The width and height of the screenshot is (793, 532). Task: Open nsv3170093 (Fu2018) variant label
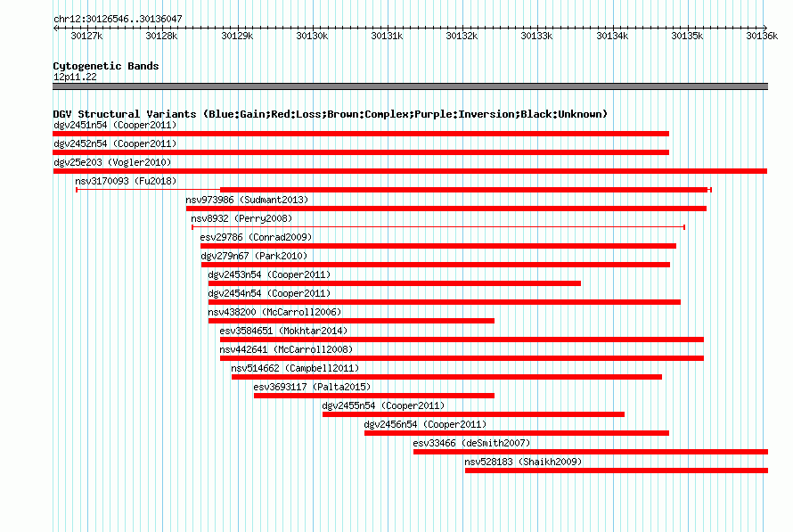tap(126, 181)
